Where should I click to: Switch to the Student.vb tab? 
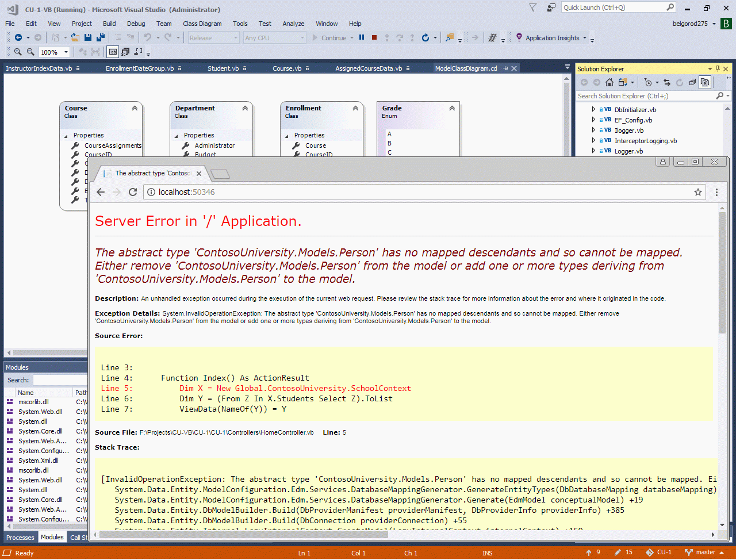click(223, 68)
